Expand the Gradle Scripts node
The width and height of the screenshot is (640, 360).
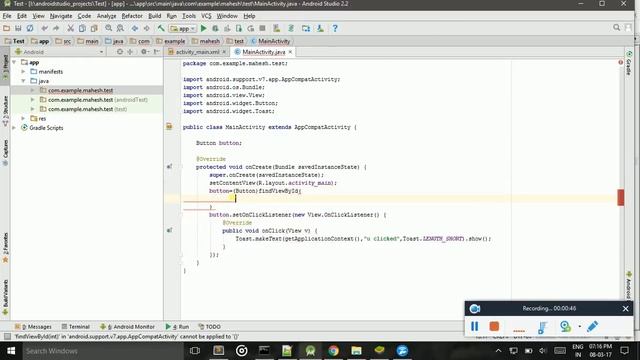point(15,128)
